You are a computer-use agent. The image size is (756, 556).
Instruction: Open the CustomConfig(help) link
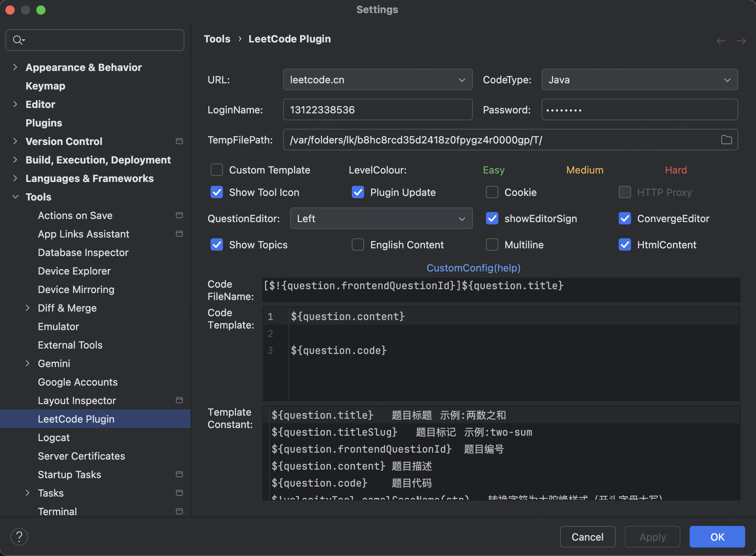473,268
